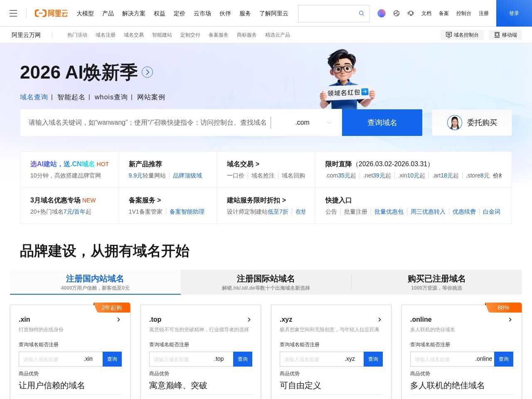Image resolution: width=532 pixels, height=399 pixels.
Task: Click the .top domain query input field
Action: click(189, 359)
